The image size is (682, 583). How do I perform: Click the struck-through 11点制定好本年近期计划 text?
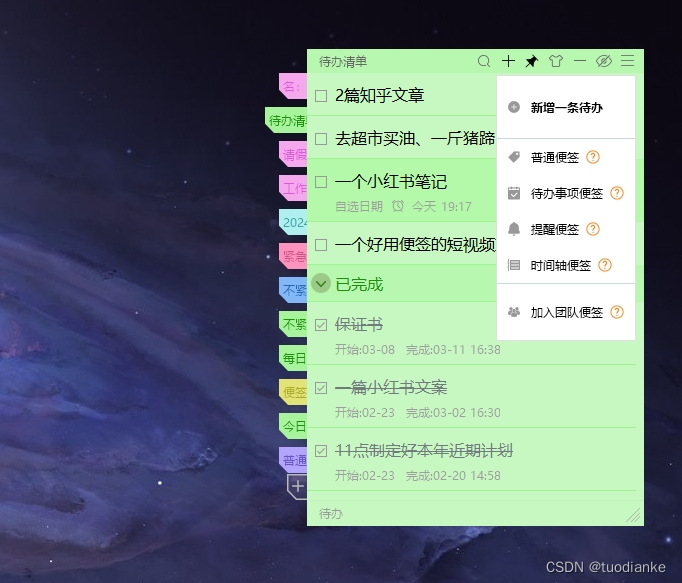point(424,450)
